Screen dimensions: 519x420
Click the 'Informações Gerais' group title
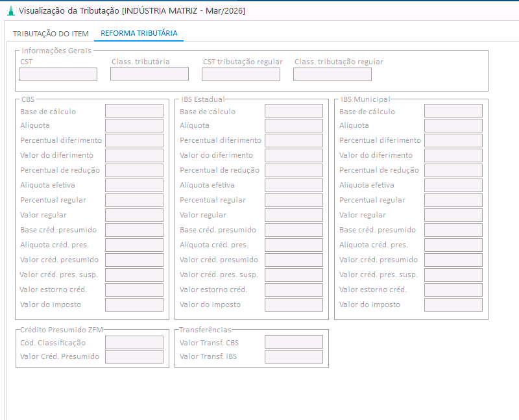[56, 51]
